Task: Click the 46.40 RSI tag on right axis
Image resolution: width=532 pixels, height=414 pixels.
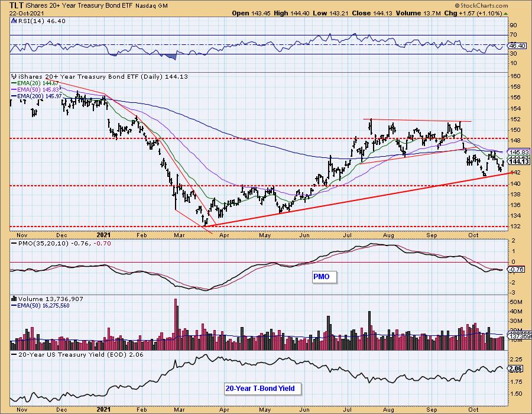Action: tap(517, 46)
